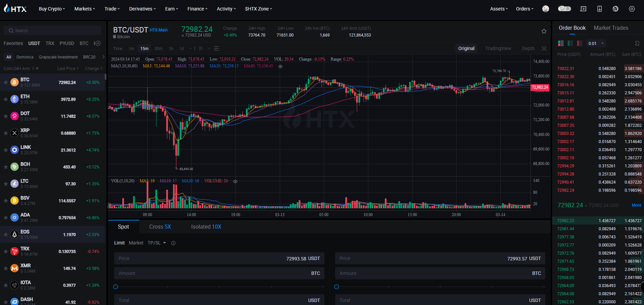
Task: Click the order book preferences icon
Action: coord(637,43)
